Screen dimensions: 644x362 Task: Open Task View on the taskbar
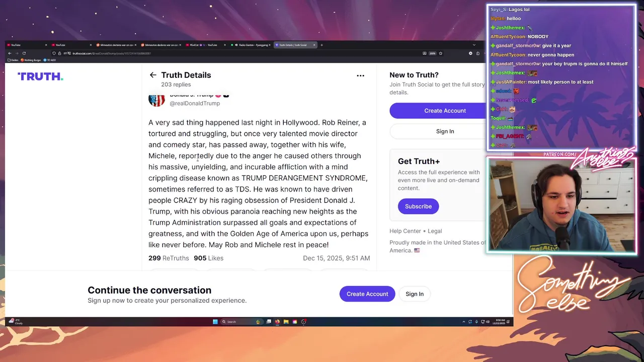[269, 322]
